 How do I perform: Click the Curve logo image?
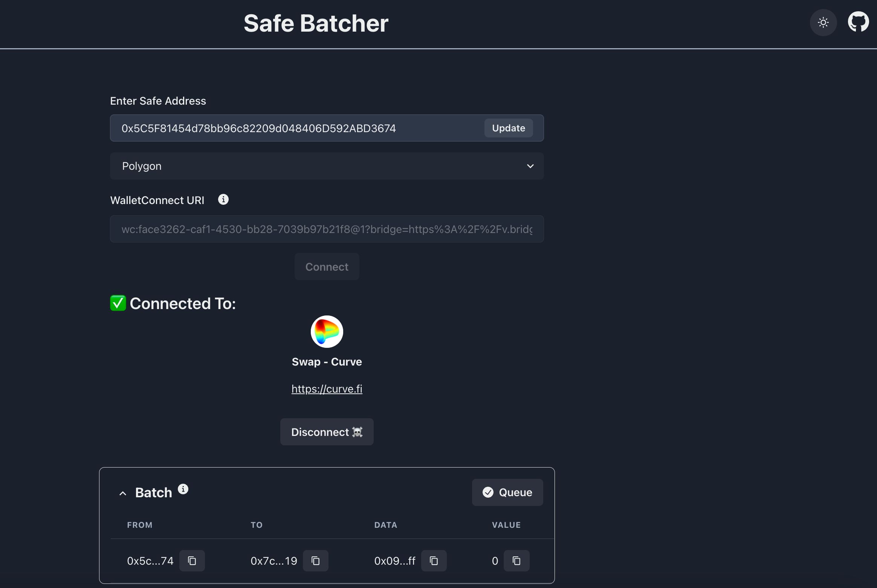[x=327, y=332]
